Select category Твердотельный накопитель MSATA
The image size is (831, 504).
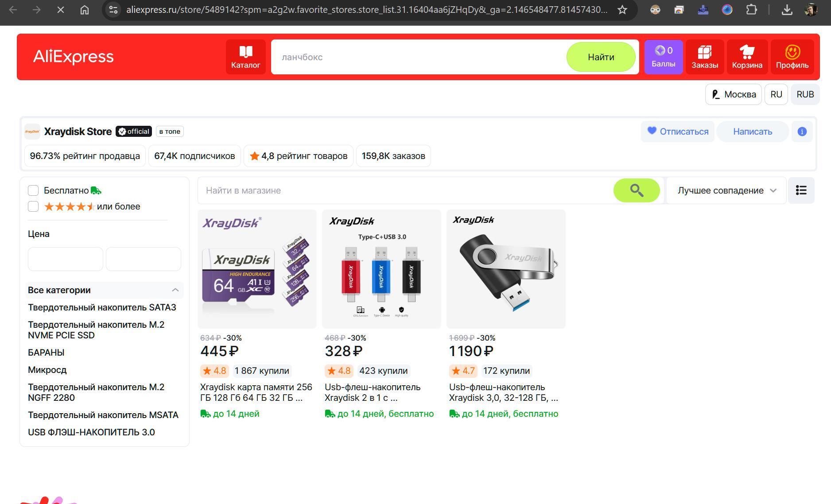pyautogui.click(x=103, y=415)
